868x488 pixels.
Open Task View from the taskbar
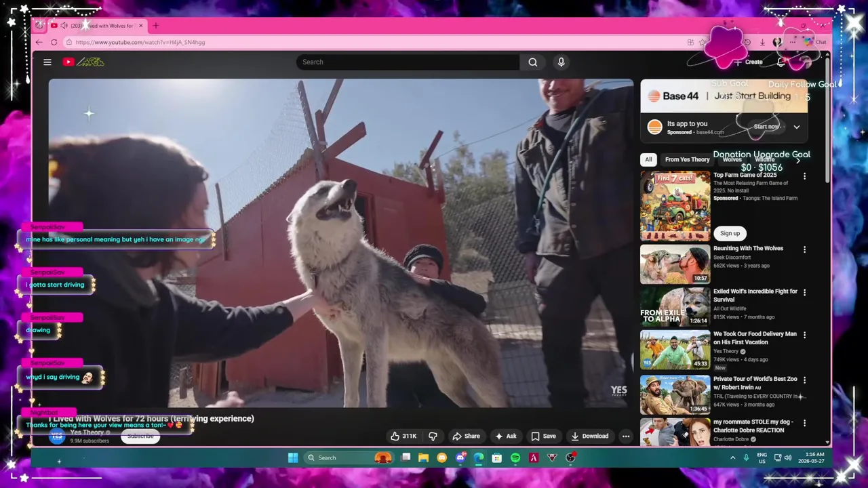pyautogui.click(x=406, y=457)
